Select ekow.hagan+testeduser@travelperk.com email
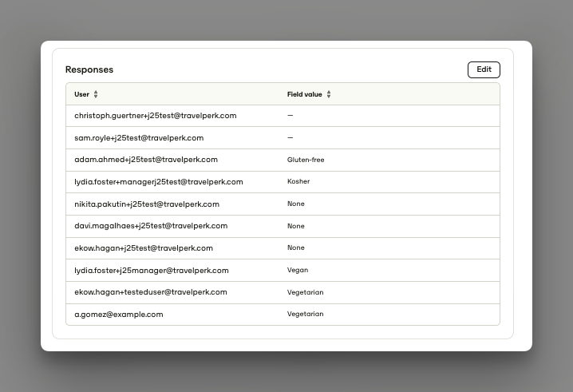 tap(151, 292)
